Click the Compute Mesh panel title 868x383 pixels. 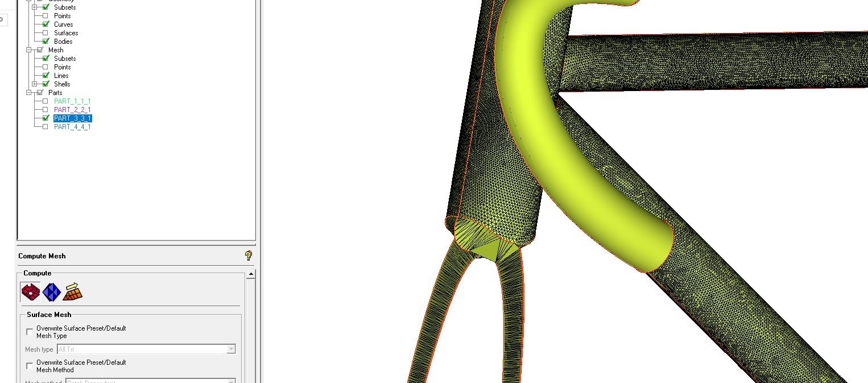42,256
